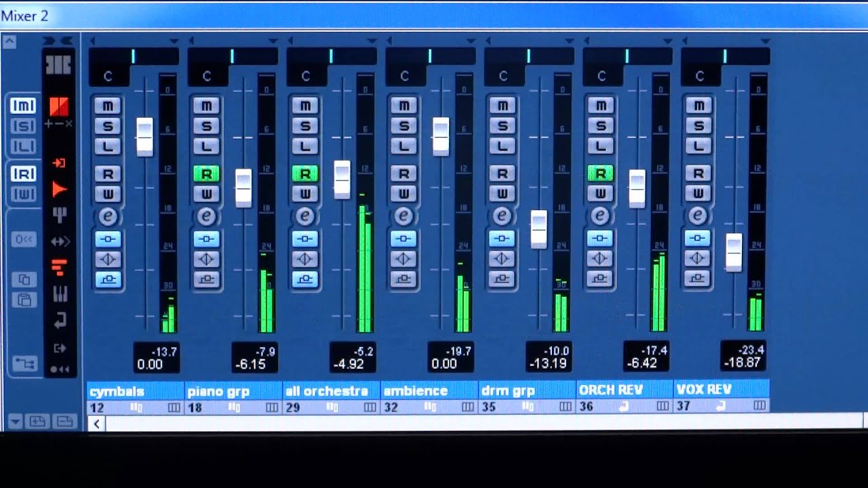The image size is (868, 488).
Task: Disable read automation on all orchestra
Action: pyautogui.click(x=305, y=174)
